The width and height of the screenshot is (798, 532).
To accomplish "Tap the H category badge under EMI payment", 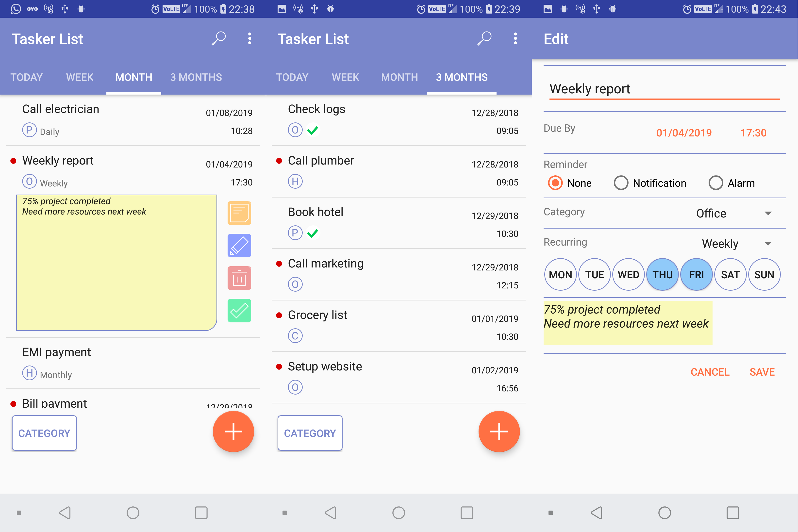I will 30,373.
